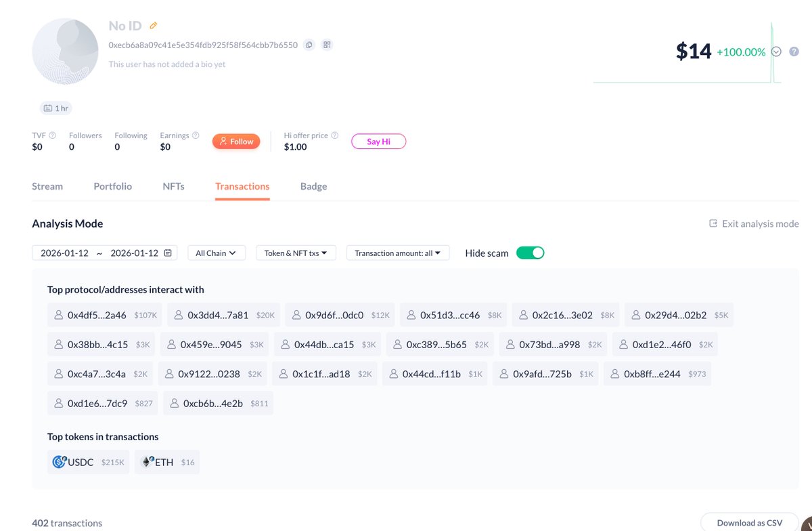
Task: Filter by the USDC token chip
Action: coord(89,462)
